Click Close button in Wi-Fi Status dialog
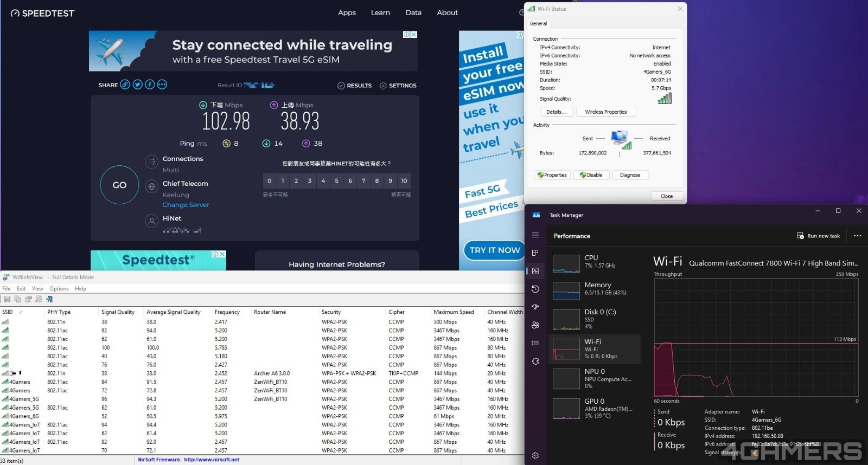This screenshot has height=465, width=868. tap(667, 196)
